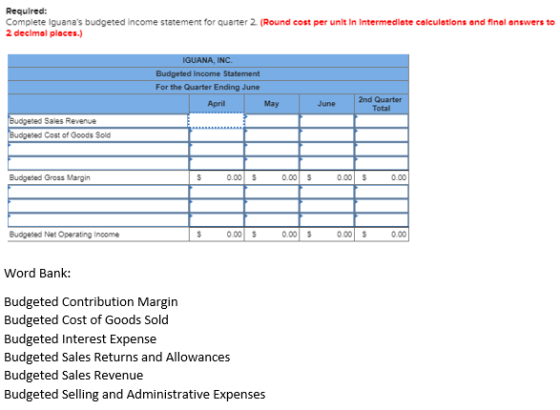
Task: Select April cell in the first row under Gross Margin
Action: pyautogui.click(x=216, y=192)
